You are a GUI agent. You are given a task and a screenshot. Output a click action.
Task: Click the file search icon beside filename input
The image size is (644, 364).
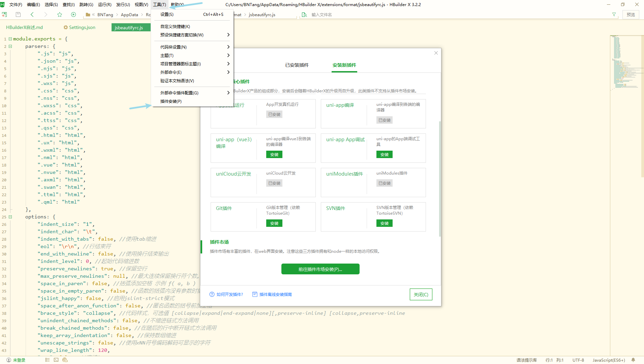coord(304,14)
